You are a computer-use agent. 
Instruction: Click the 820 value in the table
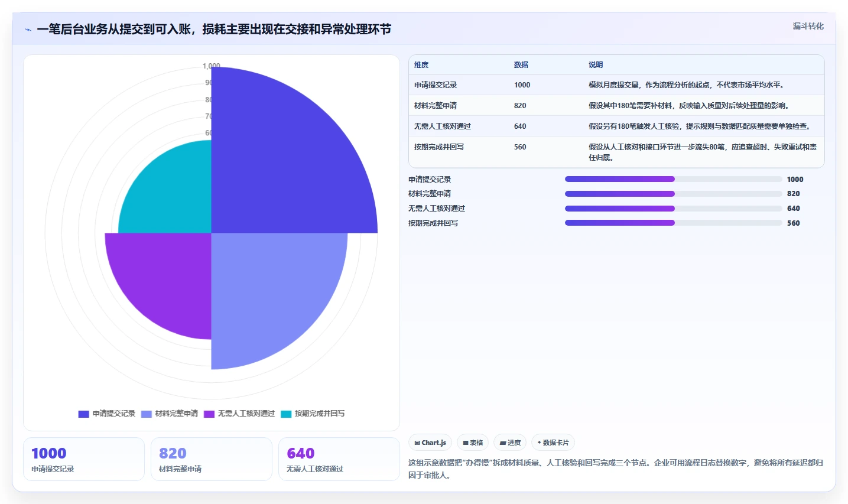[520, 106]
